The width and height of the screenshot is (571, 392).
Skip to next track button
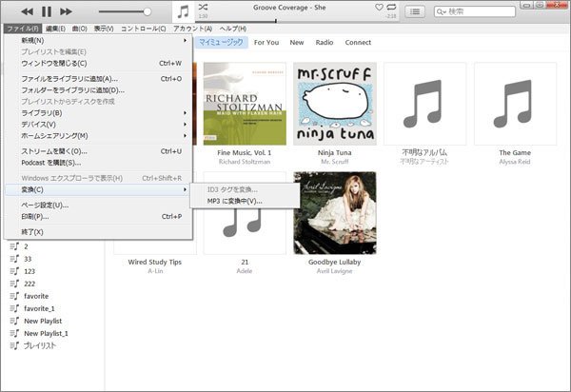click(x=66, y=12)
